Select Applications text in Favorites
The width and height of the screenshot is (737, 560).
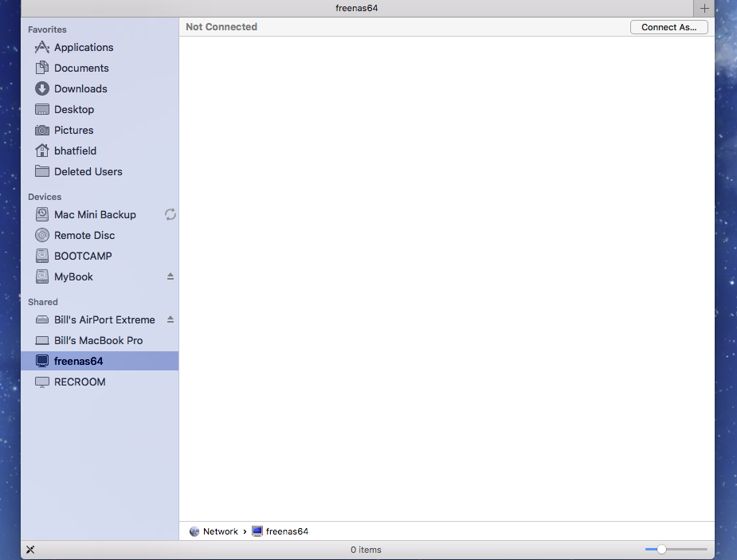tap(84, 48)
